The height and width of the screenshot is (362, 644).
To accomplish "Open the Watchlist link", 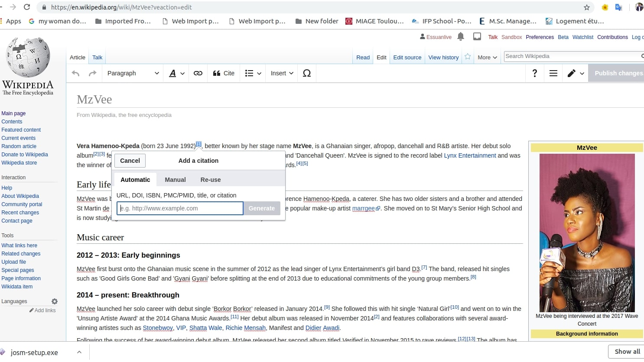I will click(x=583, y=37).
